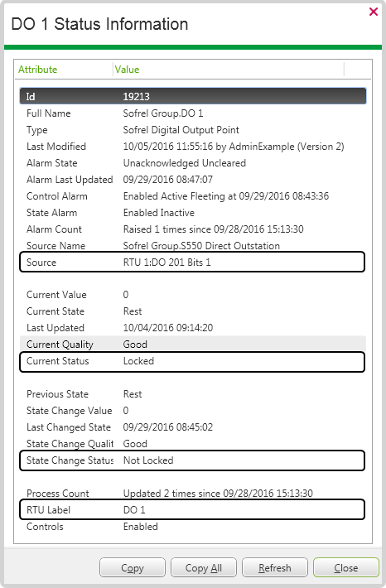Select the Control Alarm row
Image resolution: width=386 pixels, height=588 pixels.
(x=193, y=195)
